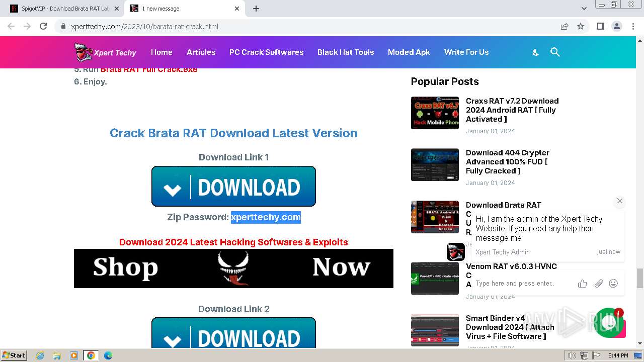This screenshot has width=644, height=362.
Task: Open the Black Hat Tools menu
Action: coord(346,52)
